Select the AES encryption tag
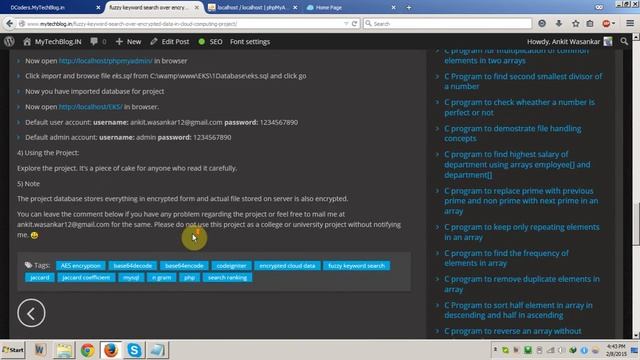 point(80,266)
